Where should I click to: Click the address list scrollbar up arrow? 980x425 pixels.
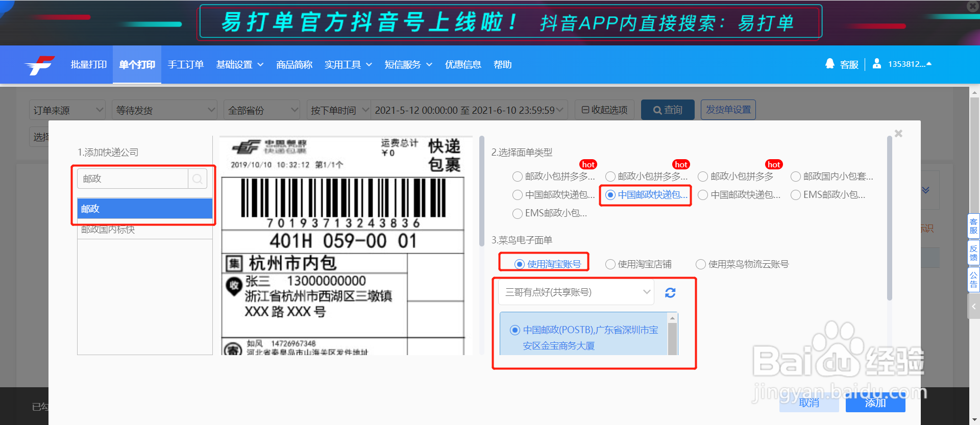[x=672, y=318]
